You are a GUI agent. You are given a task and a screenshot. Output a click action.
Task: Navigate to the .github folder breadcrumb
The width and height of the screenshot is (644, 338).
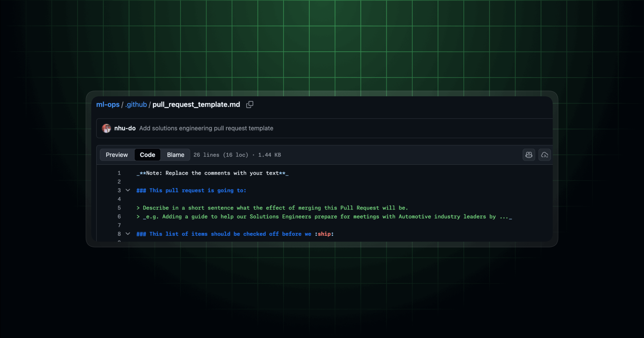136,105
